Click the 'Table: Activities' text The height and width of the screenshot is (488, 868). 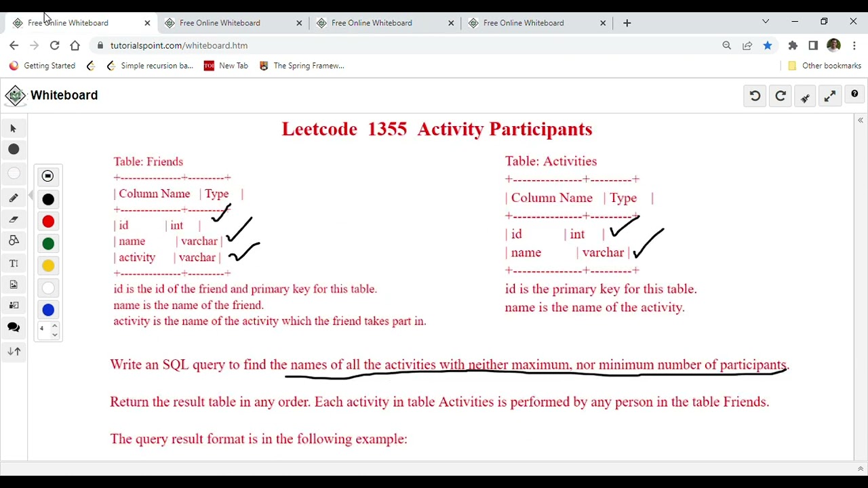click(551, 161)
